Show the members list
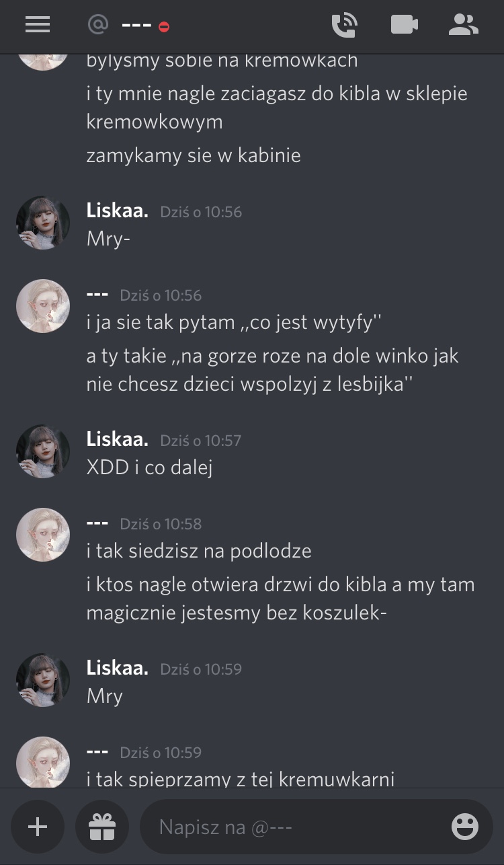Viewport: 504px width, 865px height. (463, 25)
